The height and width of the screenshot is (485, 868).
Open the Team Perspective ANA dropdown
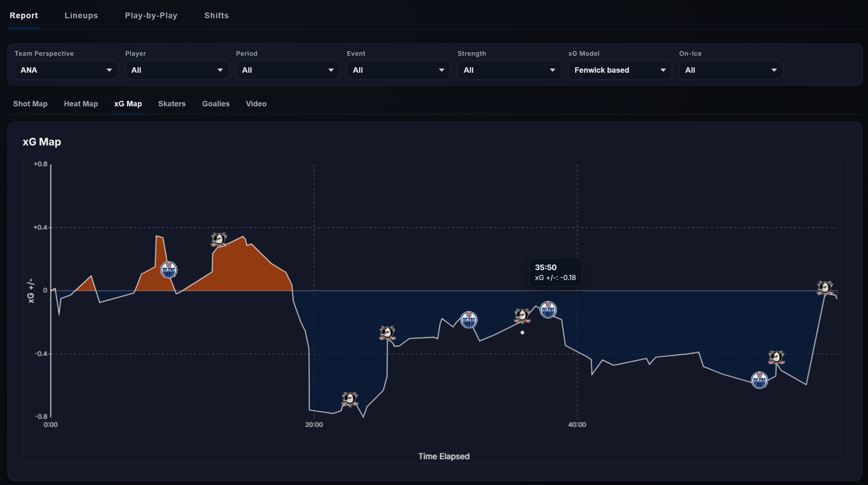pos(66,70)
